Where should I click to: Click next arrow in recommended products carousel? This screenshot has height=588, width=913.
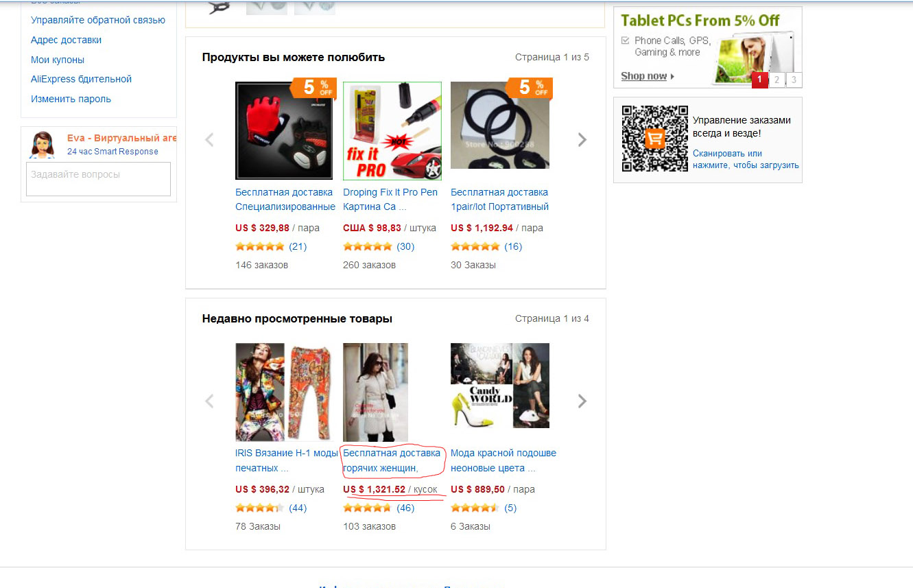point(582,140)
